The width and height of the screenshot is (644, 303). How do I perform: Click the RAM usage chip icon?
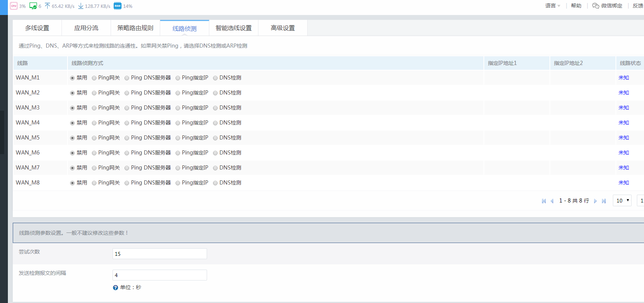tap(117, 6)
